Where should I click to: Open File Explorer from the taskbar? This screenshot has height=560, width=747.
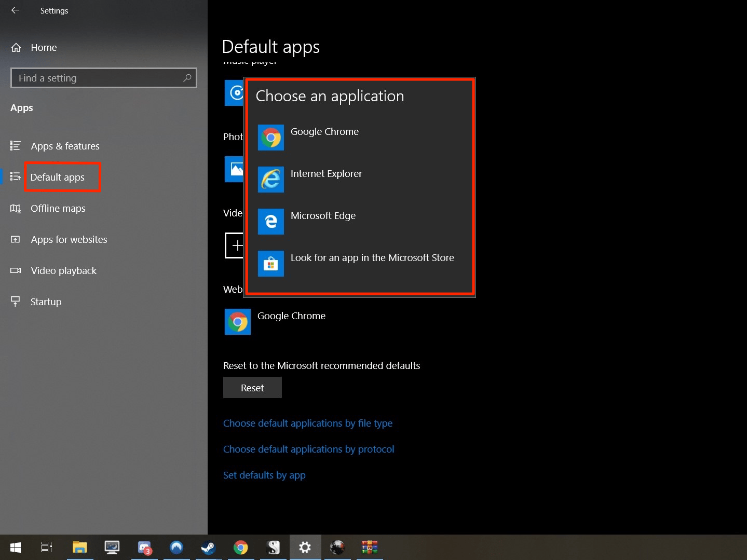click(x=80, y=548)
